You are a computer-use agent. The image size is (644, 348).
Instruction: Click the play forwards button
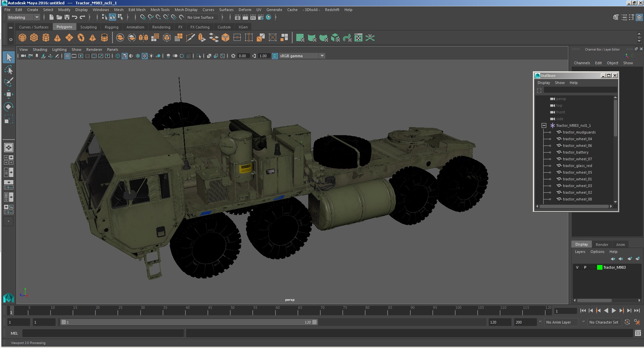(x=614, y=311)
